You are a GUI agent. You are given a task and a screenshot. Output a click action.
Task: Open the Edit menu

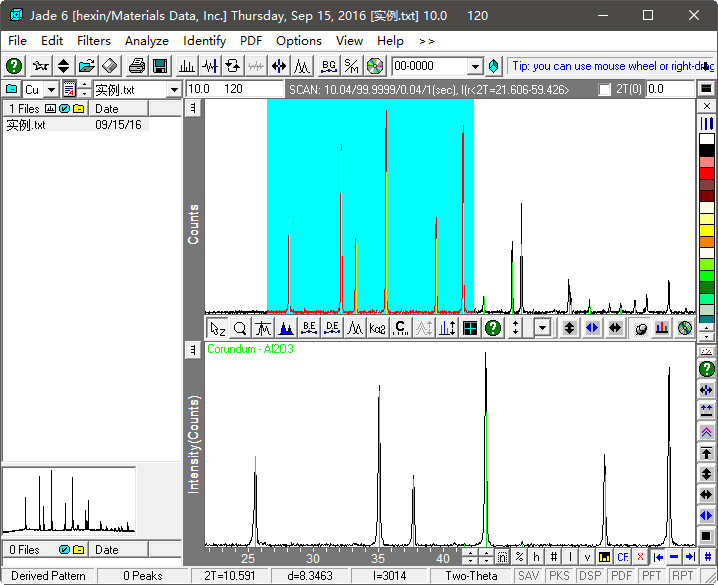52,41
